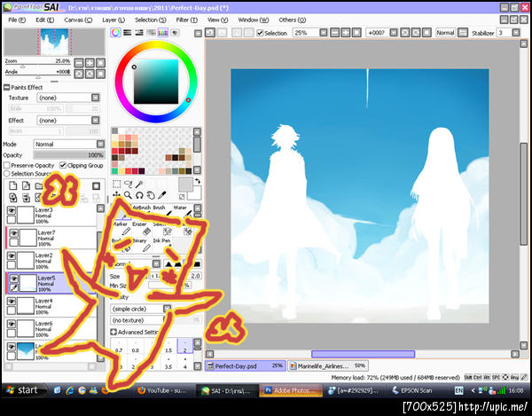This screenshot has height=416, width=532.
Task: Open the Texture dropdown
Action: (96, 98)
